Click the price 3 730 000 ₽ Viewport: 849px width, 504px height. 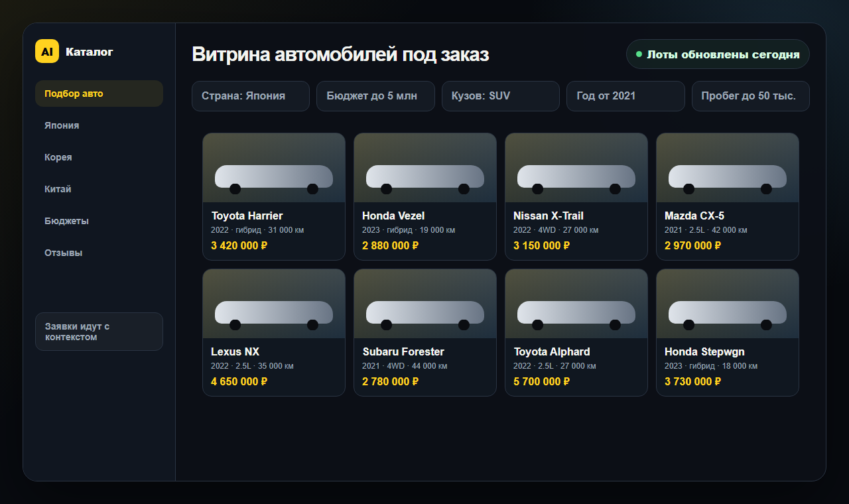tap(693, 381)
